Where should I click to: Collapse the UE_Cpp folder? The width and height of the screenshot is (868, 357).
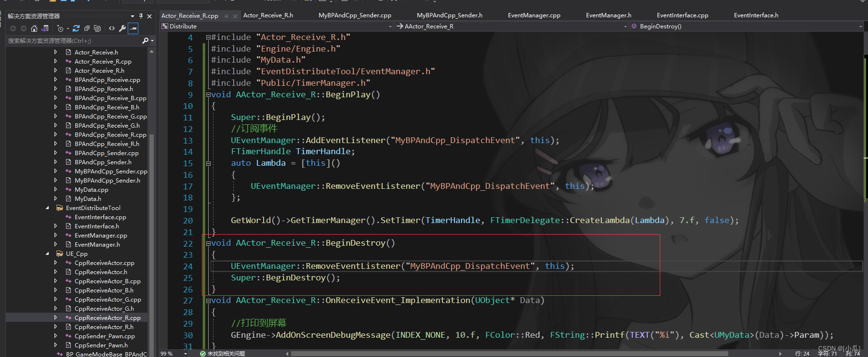(x=47, y=254)
